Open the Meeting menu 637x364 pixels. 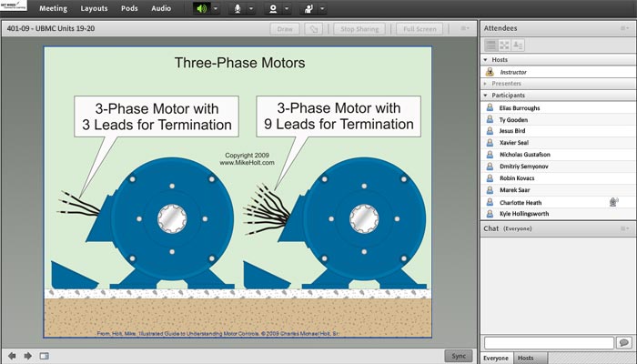pyautogui.click(x=53, y=8)
